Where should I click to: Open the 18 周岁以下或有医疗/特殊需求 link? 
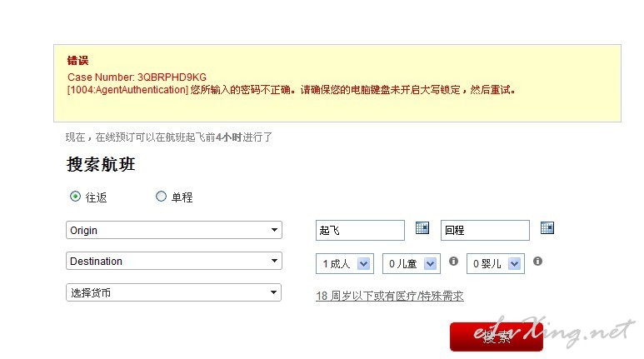pos(390,296)
